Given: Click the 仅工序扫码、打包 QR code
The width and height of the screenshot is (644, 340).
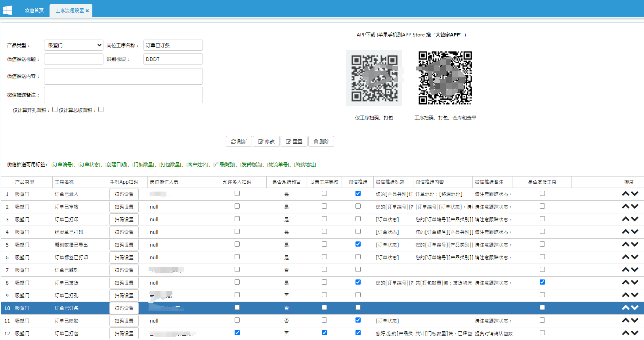Looking at the screenshot, I should coord(374,78).
